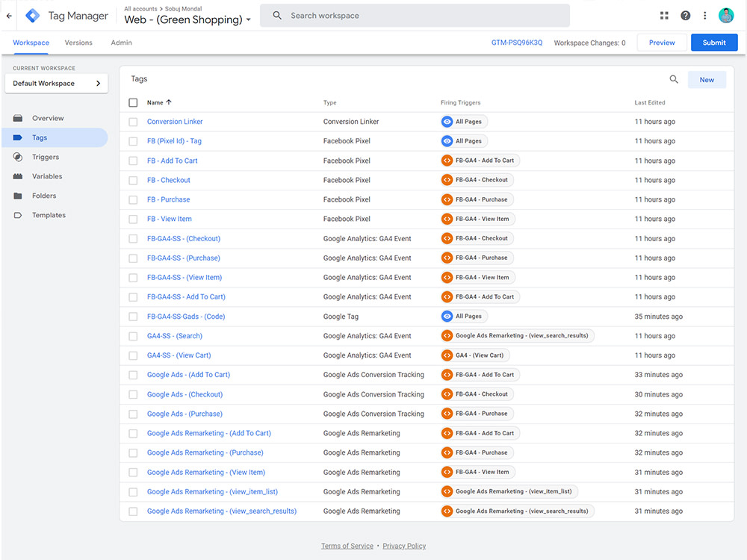Switch to the Versions tab
Viewport: 747px width, 560px height.
78,43
